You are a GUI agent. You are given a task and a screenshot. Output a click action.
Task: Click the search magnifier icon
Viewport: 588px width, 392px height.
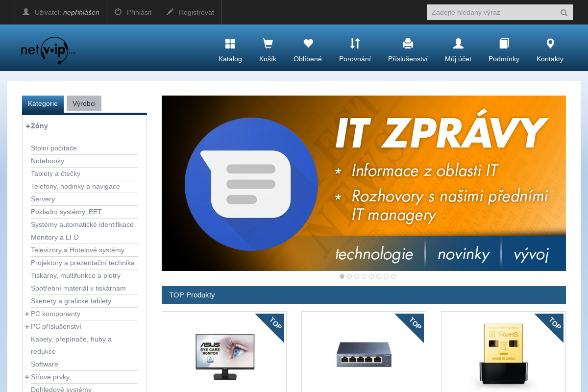564,12
